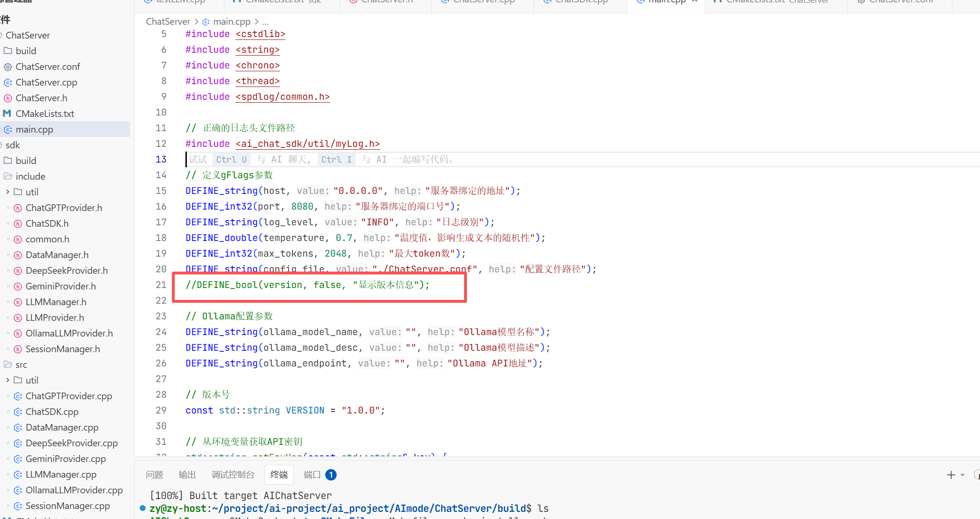Screen dimensions: 980x519
Task: Click ChatServer in the breadcrumb path
Action: coord(168,22)
